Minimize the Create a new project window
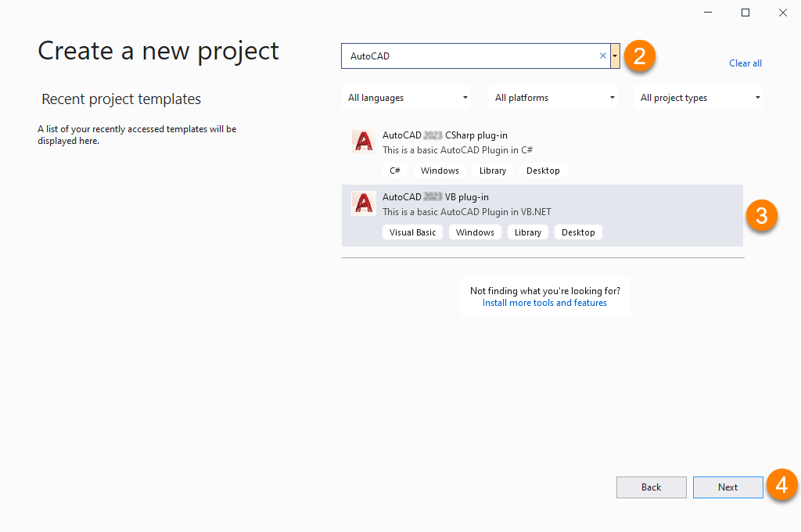 pos(708,13)
